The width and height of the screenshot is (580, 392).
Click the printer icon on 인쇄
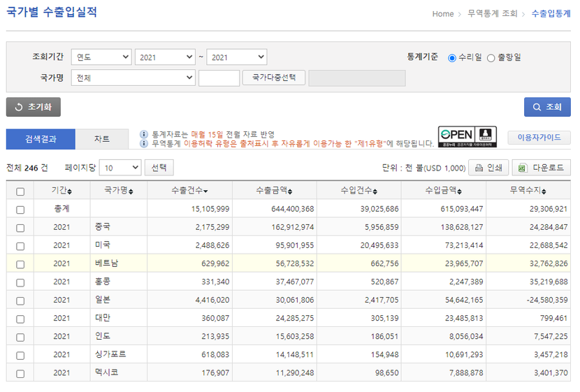(x=479, y=168)
